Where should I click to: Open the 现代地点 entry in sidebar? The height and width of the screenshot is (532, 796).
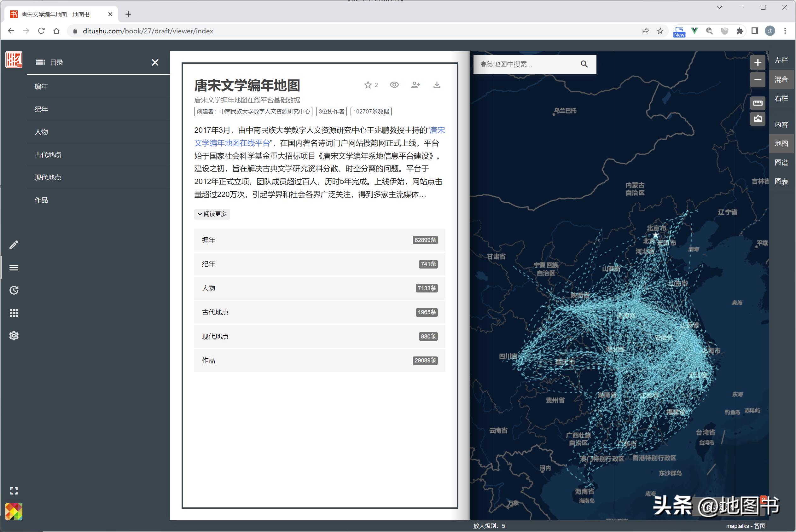click(x=98, y=177)
